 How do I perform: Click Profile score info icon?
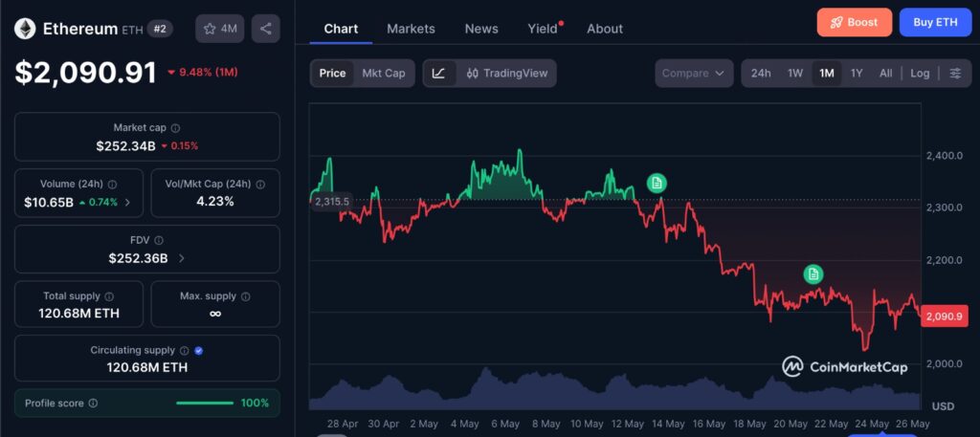(93, 404)
